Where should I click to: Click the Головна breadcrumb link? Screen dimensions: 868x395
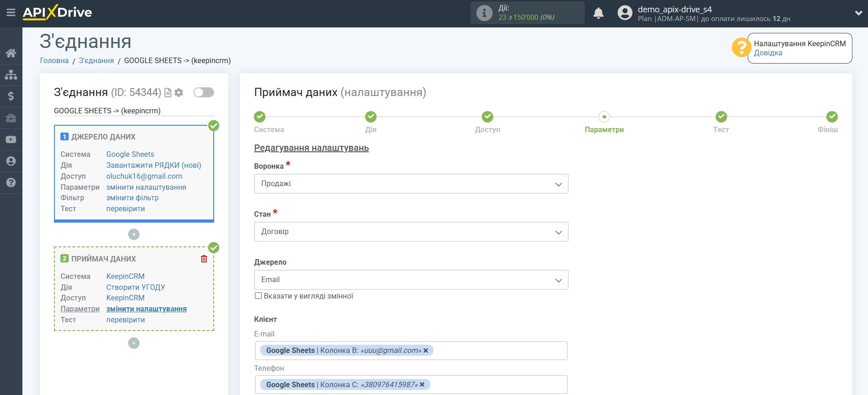click(54, 60)
